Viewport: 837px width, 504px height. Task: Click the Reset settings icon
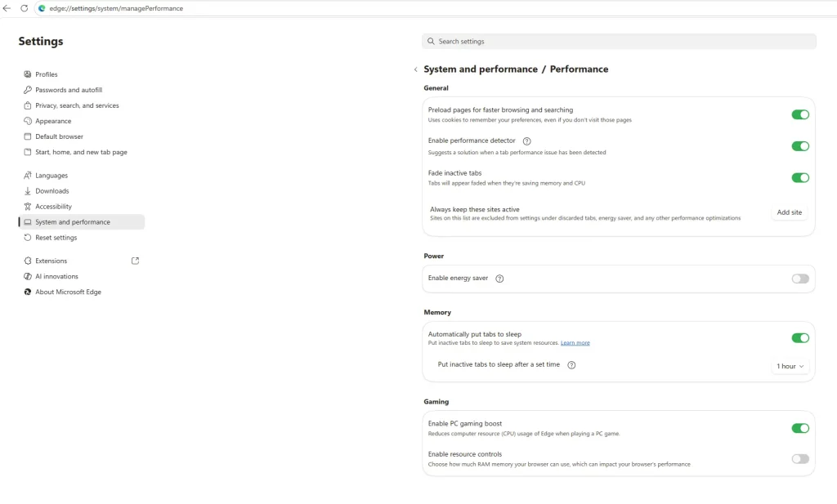tap(28, 238)
